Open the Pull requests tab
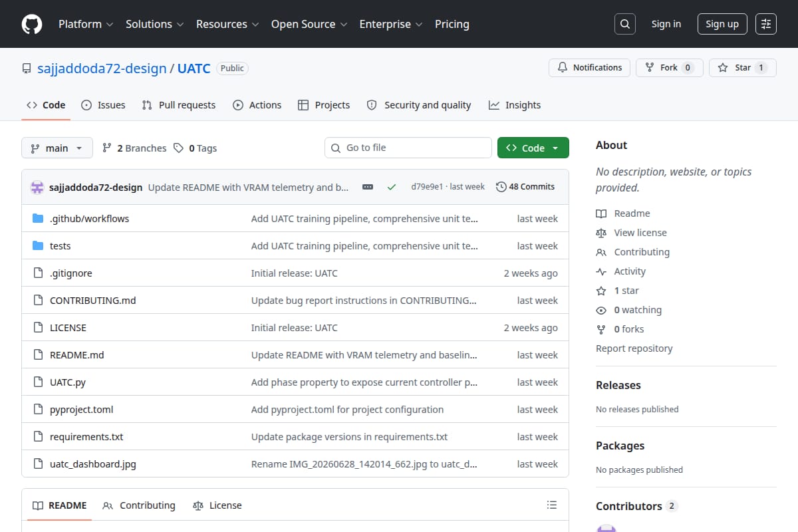 [x=179, y=105]
